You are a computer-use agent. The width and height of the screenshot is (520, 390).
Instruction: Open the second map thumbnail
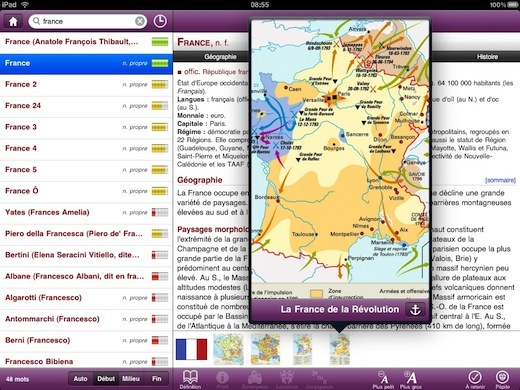tap(228, 349)
